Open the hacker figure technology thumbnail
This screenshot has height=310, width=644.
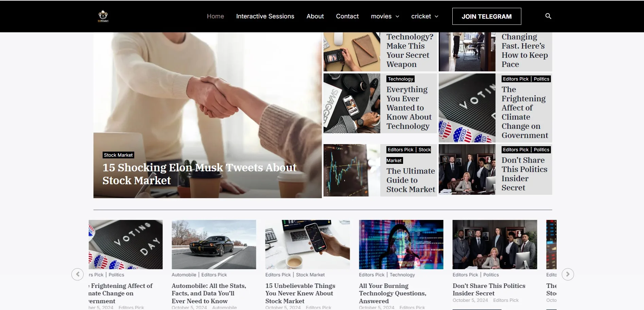401,244
